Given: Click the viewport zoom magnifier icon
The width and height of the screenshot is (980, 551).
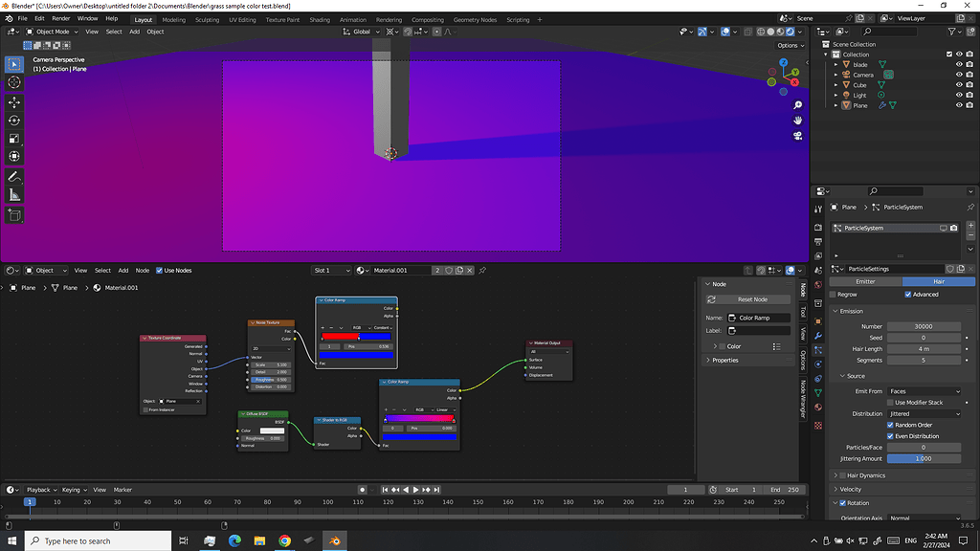Looking at the screenshot, I should [x=797, y=105].
